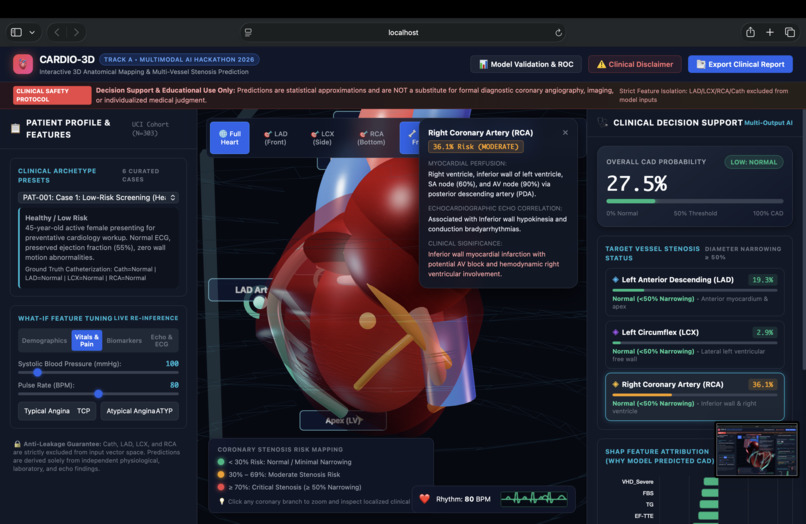Click the 27.5% overall probability value

pyautogui.click(x=636, y=184)
